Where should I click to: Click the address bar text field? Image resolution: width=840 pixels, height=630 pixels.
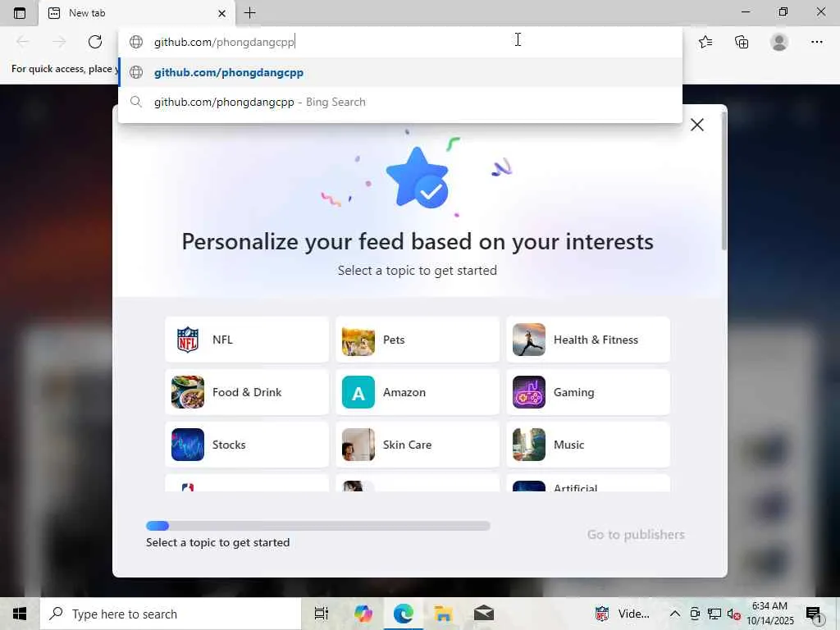pos(399,42)
